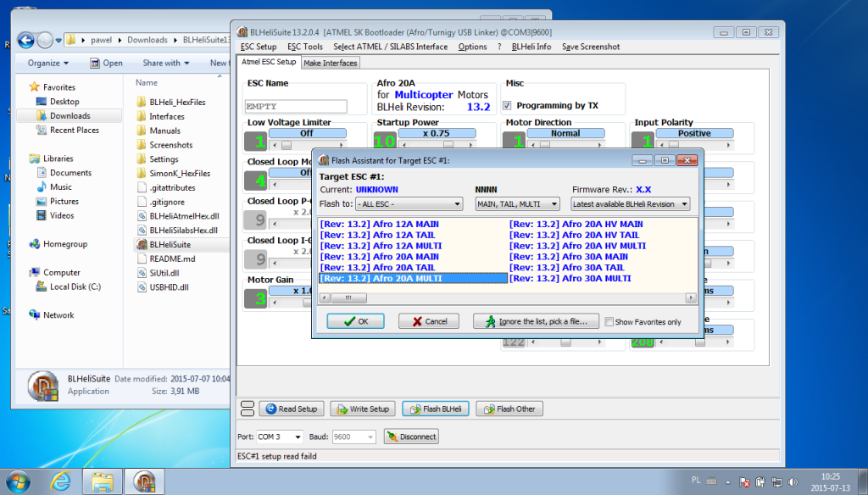Click the Disconnect button

point(411,437)
